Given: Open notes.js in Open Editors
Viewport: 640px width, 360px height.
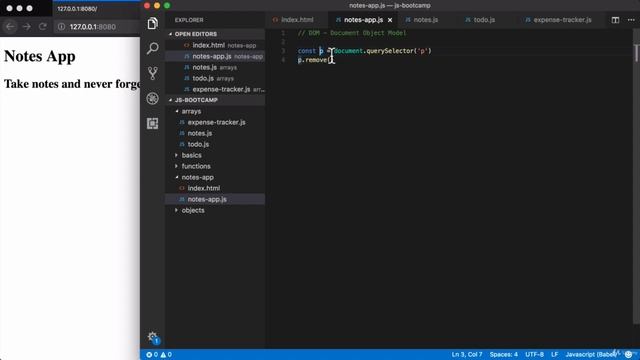Looking at the screenshot, I should (x=215, y=67).
